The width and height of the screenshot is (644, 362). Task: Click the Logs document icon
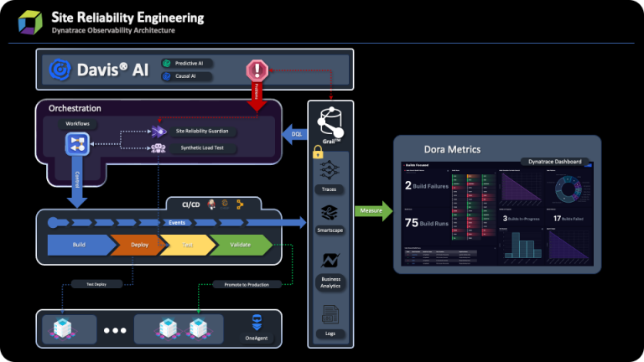pyautogui.click(x=330, y=316)
